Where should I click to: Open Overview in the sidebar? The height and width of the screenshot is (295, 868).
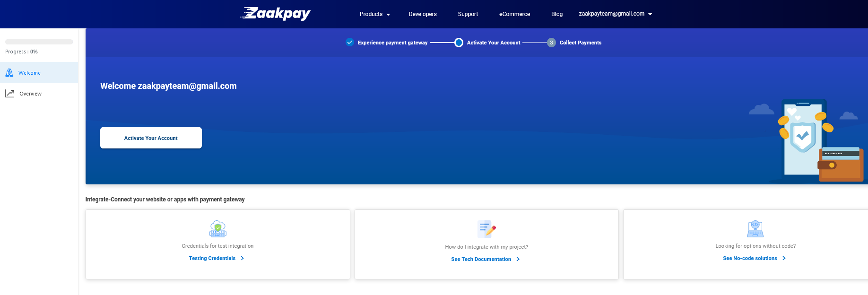[39, 94]
